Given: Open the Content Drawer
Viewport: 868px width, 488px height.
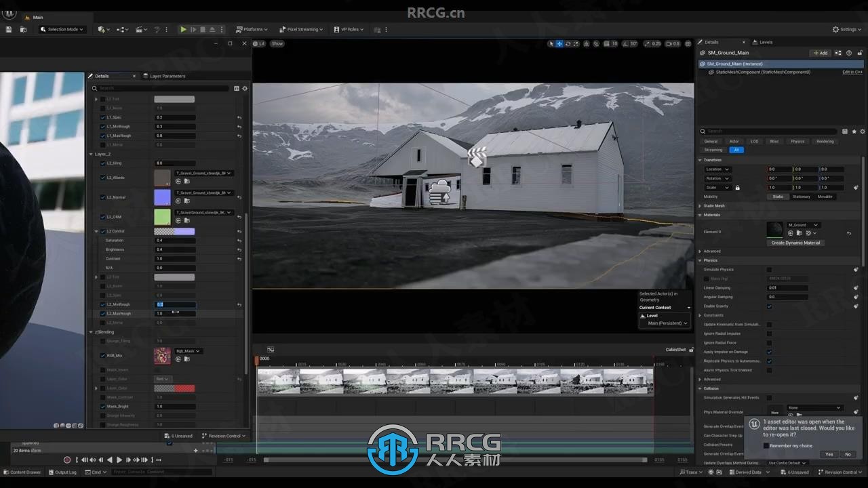Looking at the screenshot, I should pos(22,472).
